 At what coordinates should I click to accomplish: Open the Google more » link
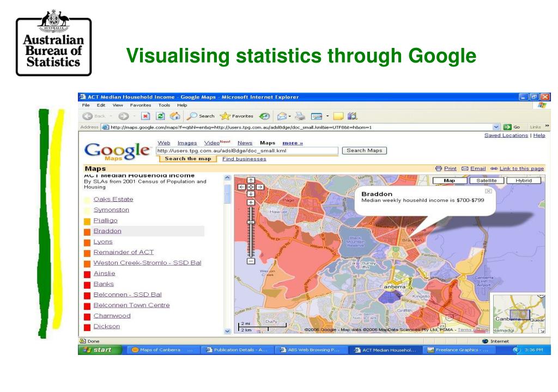tap(293, 143)
